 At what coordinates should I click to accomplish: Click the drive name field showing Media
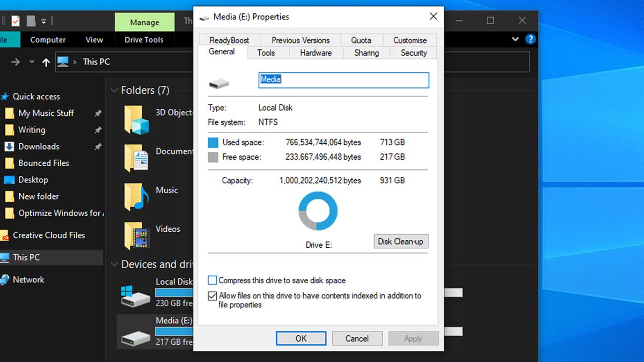click(343, 80)
